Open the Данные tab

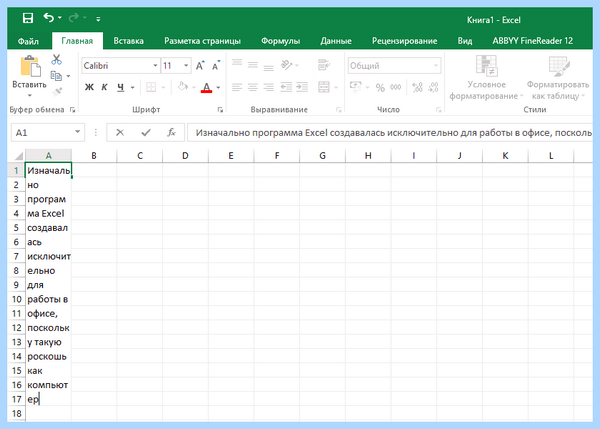click(336, 41)
